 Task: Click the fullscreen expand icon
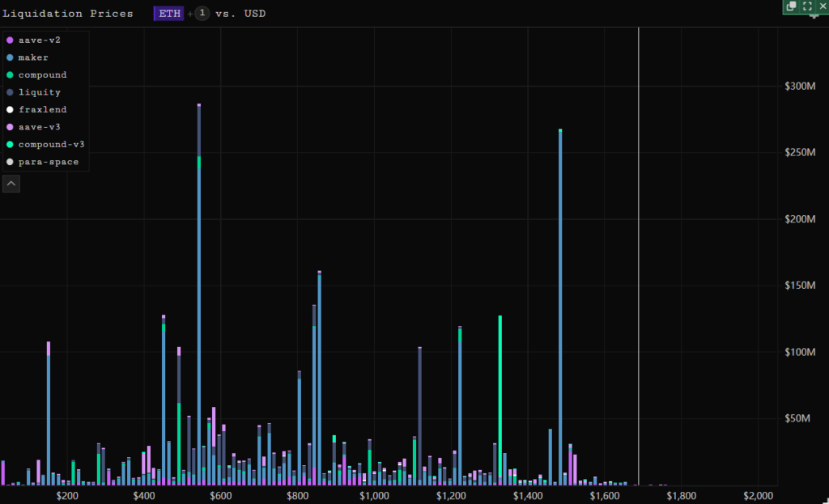[807, 6]
